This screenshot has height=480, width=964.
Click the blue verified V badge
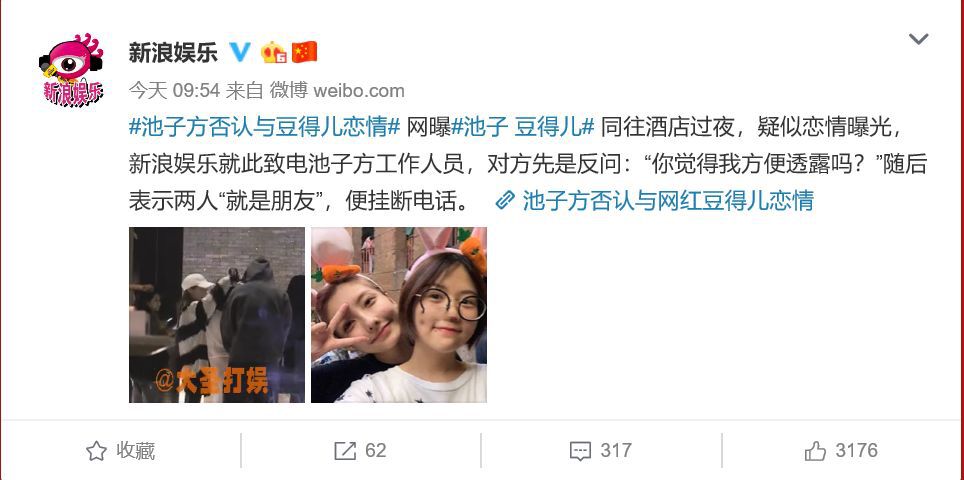(240, 52)
